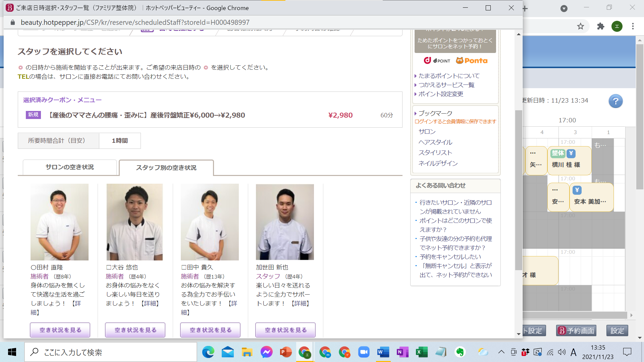Screen dimensions: 644x362
Task: Click the yen icon on 横川 桂 appointment
Action: [571, 154]
